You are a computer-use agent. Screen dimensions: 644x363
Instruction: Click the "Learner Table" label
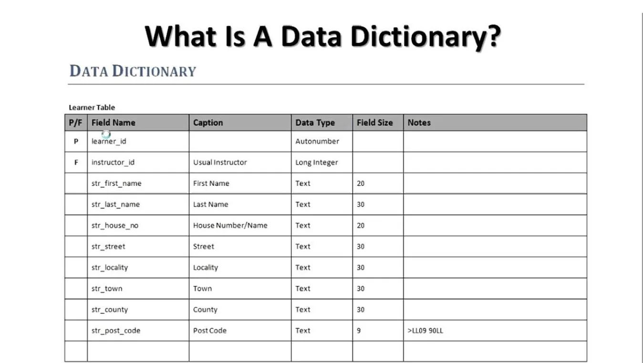pyautogui.click(x=92, y=107)
